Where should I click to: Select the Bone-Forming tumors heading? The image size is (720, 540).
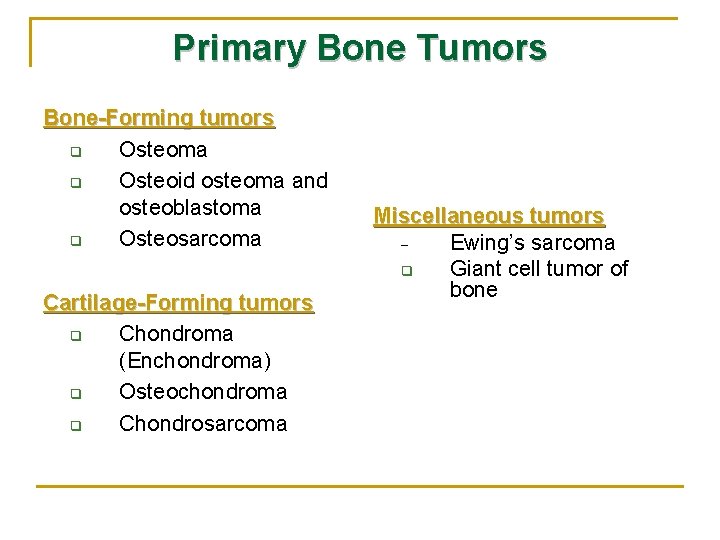pyautogui.click(x=159, y=118)
